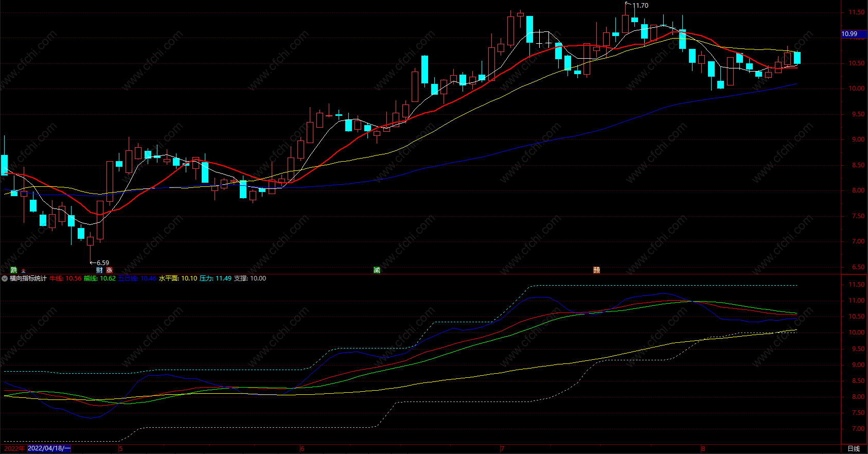Click the 6.59 low price label
The height and width of the screenshot is (454, 868).
click(103, 263)
